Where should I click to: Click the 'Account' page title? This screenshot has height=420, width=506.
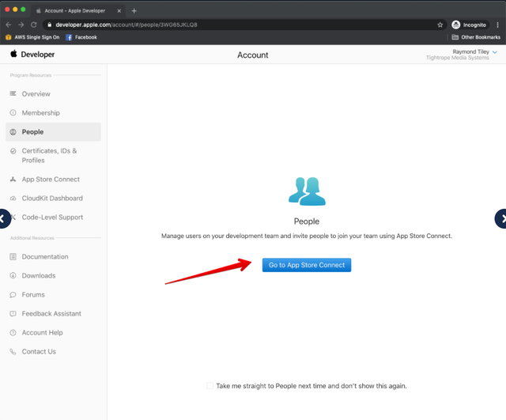pos(253,55)
